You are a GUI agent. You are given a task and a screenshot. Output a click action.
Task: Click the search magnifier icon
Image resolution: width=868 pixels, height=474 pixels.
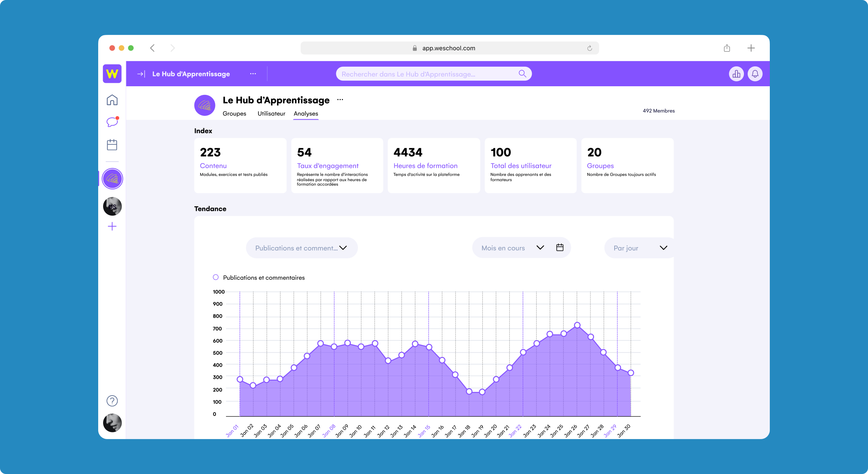coord(522,74)
